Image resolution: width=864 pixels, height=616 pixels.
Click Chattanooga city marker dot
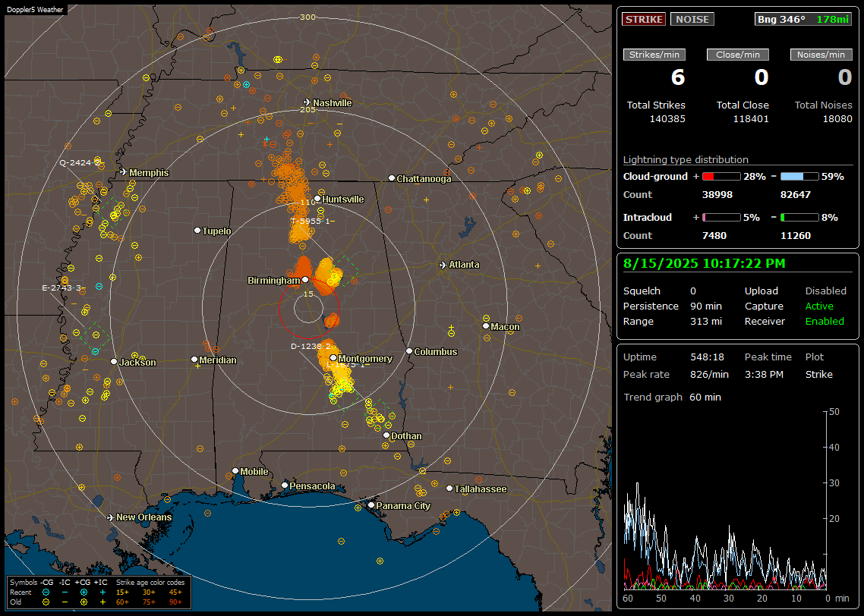pos(392,178)
